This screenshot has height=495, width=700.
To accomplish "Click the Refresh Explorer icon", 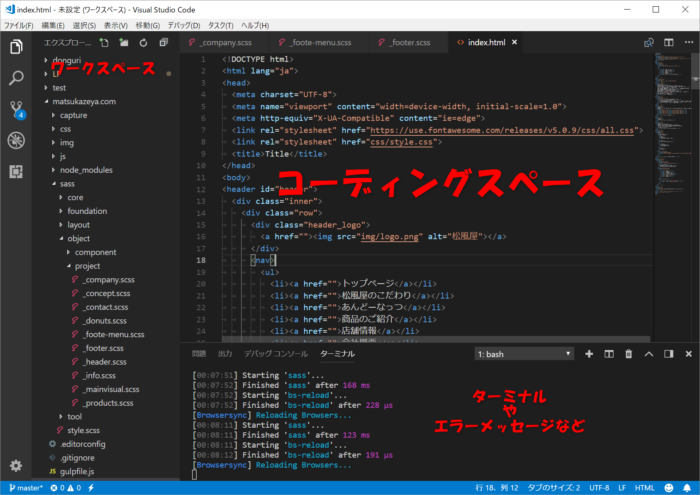I will tap(144, 43).
